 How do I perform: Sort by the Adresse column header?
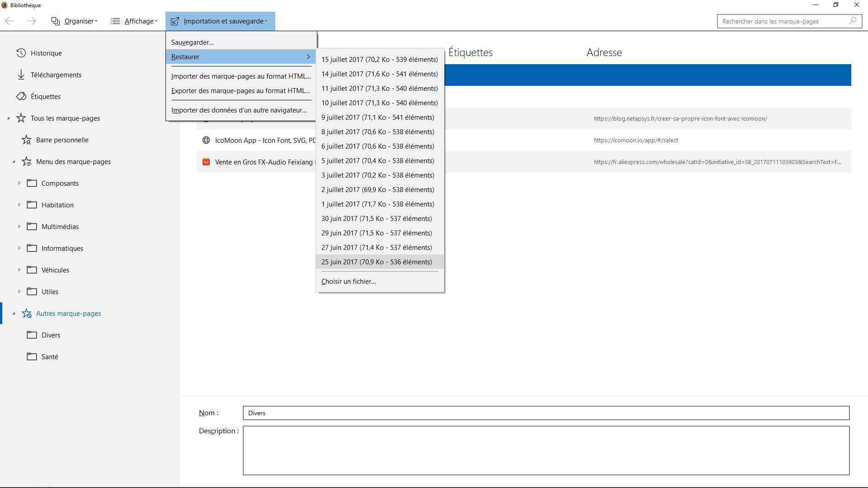(x=604, y=52)
